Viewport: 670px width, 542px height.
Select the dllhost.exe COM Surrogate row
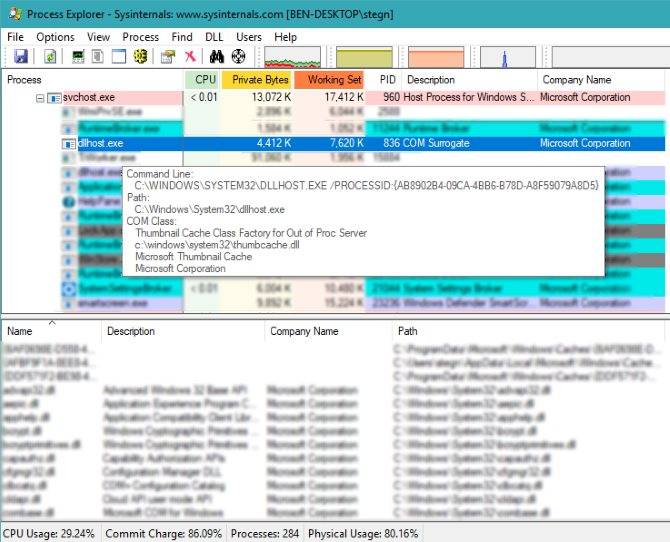point(363,143)
